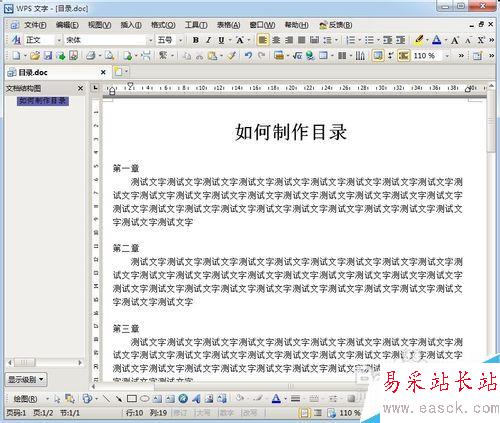Open the 文件(F) menu
This screenshot has height=423, width=500.
click(x=35, y=25)
